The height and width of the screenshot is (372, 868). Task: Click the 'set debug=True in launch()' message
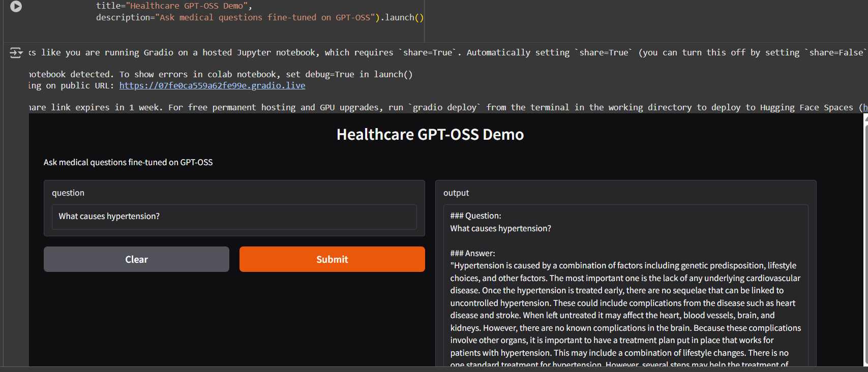point(221,74)
